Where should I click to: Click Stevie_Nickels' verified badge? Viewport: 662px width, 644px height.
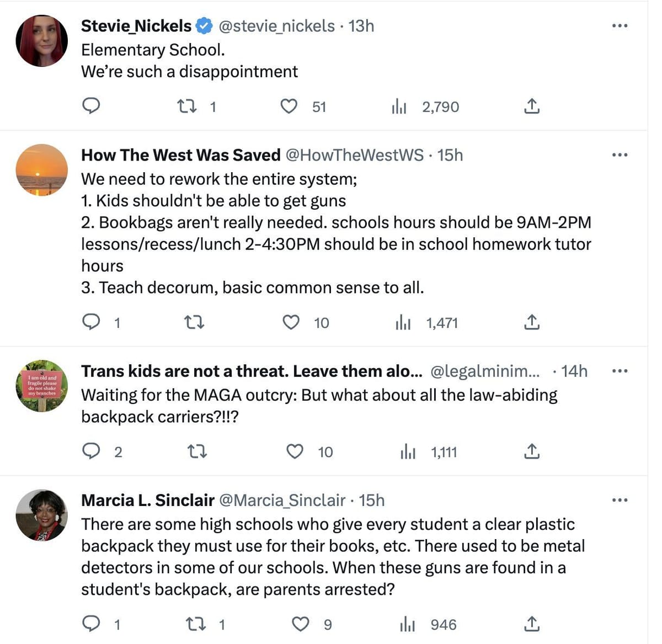[x=204, y=25]
